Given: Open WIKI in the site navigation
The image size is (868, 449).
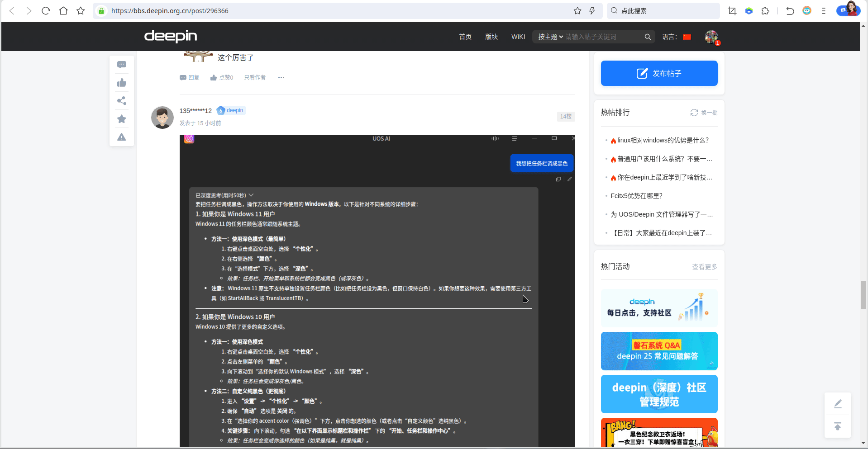Looking at the screenshot, I should coord(518,37).
